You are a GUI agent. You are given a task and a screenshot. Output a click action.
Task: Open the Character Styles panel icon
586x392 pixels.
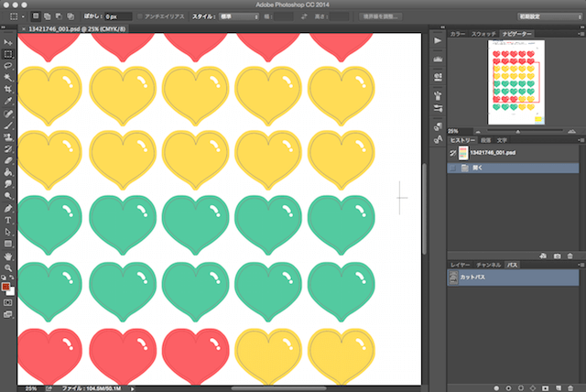438,139
